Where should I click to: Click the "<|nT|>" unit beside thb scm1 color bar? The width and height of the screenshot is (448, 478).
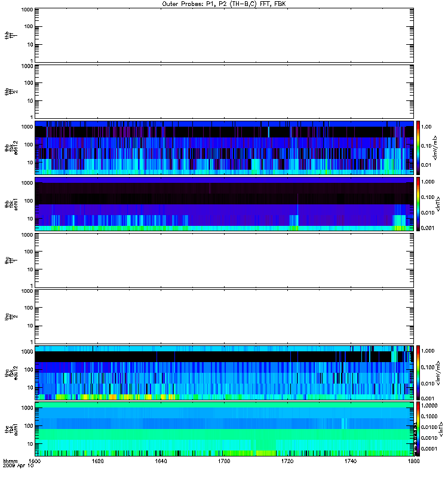pyautogui.click(x=438, y=204)
